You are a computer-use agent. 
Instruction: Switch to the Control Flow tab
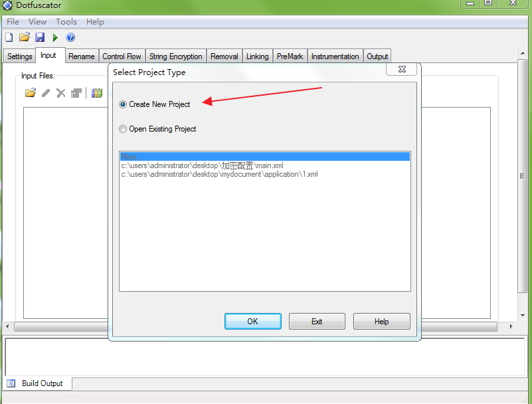[122, 56]
